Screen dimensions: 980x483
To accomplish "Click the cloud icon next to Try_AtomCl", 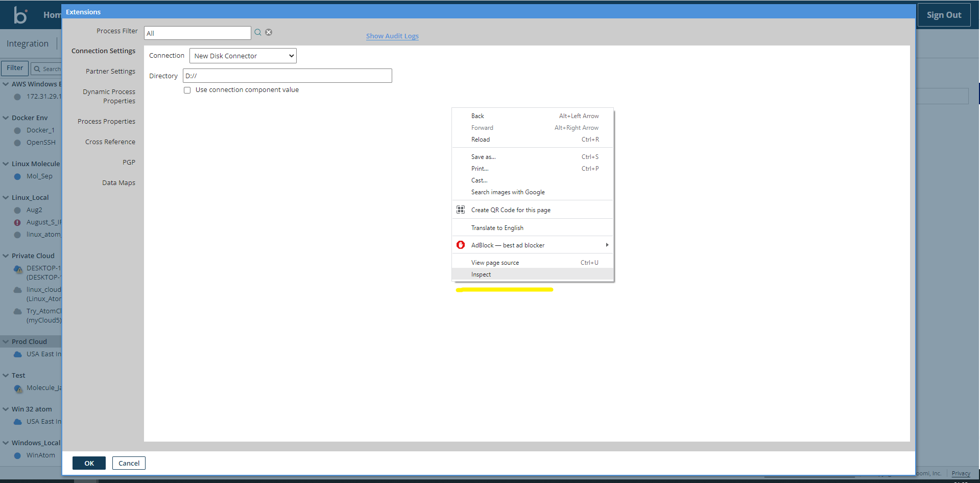I will tap(18, 311).
